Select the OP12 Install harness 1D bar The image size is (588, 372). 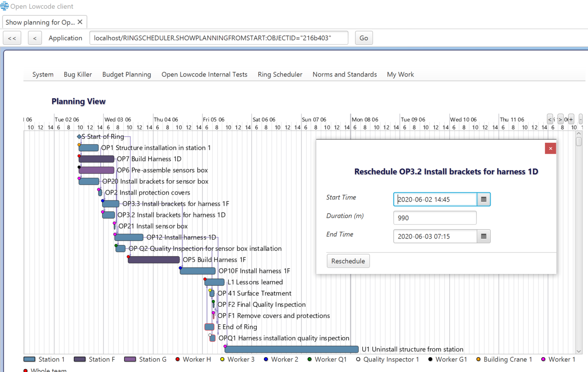pyautogui.click(x=129, y=237)
